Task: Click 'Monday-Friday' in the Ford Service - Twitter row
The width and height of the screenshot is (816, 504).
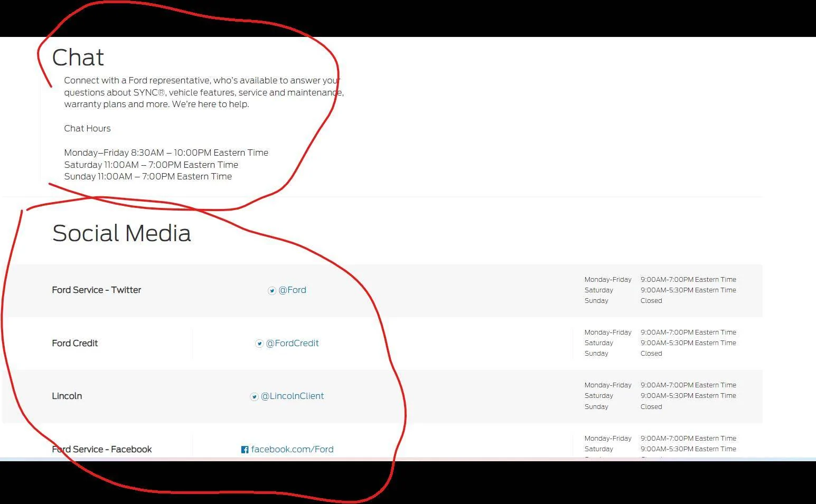Action: [608, 279]
